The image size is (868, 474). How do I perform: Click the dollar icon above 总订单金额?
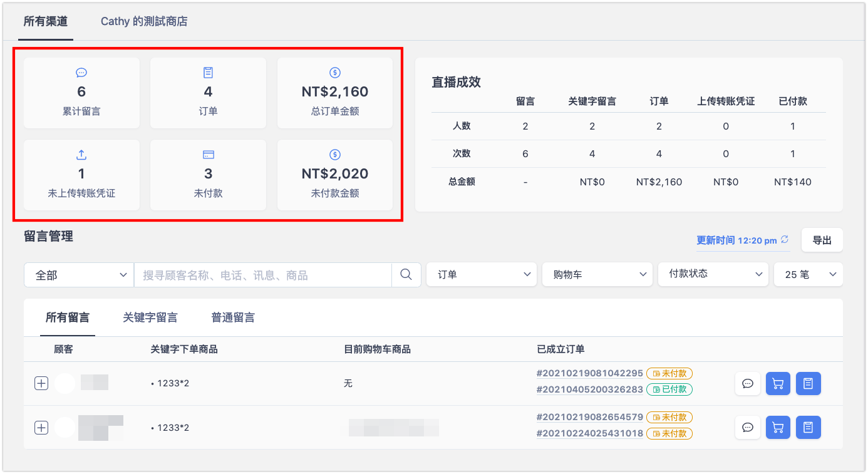click(335, 73)
